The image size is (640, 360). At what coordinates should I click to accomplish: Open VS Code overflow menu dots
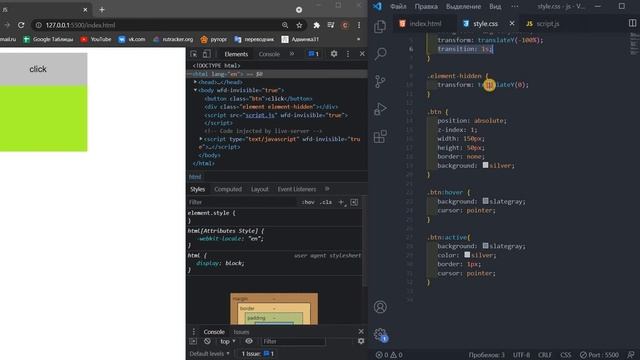[x=515, y=6]
